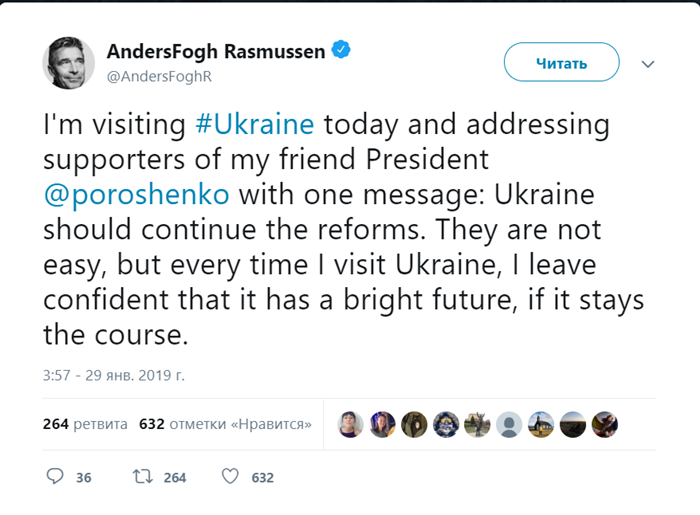700x515 pixels.
Task: Click the reply speech bubble icon
Action: pyautogui.click(x=55, y=477)
